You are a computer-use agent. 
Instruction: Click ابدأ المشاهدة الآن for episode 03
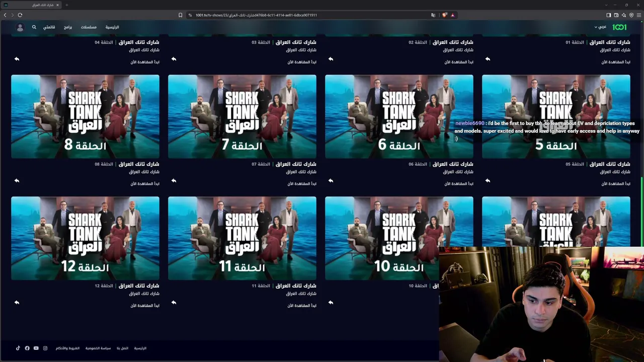point(302,62)
